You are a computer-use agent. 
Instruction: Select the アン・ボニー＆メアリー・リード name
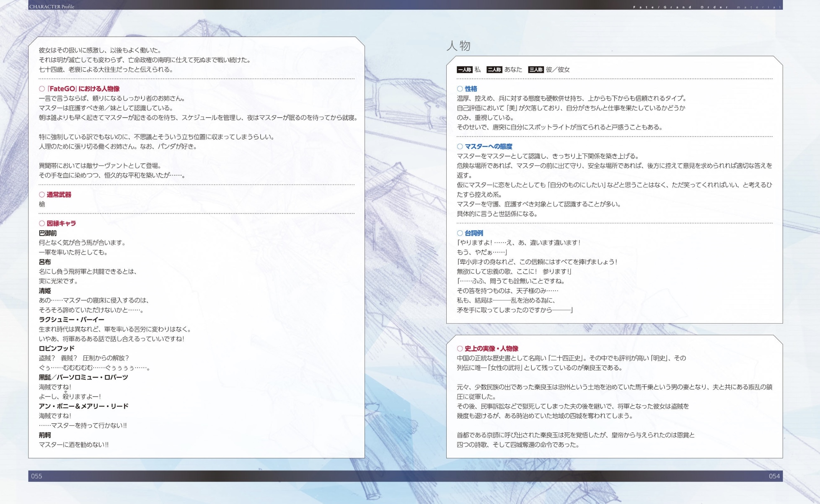point(83,406)
